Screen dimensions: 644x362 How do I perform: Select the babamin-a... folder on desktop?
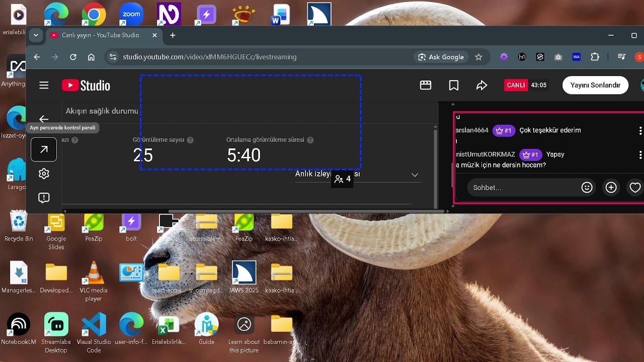tap(281, 329)
